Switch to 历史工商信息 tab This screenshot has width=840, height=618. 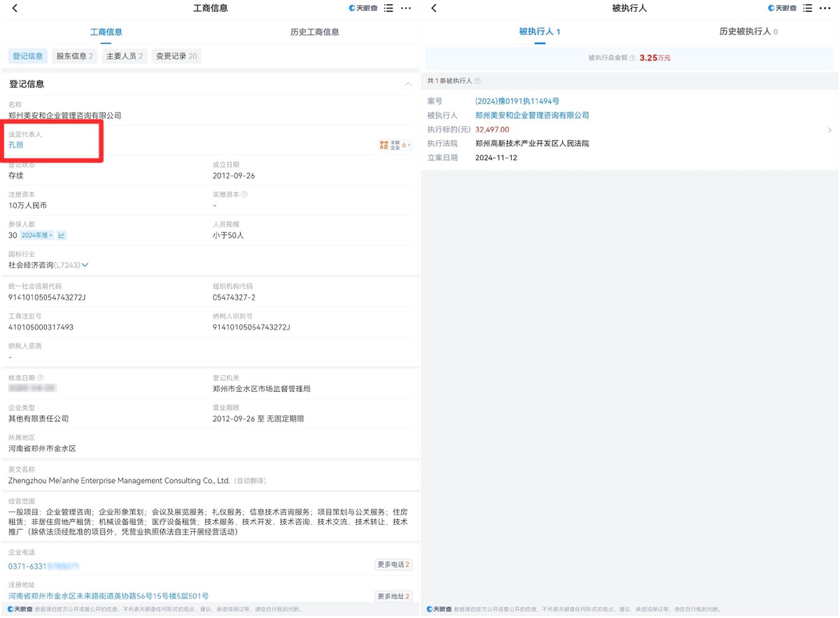click(x=315, y=32)
